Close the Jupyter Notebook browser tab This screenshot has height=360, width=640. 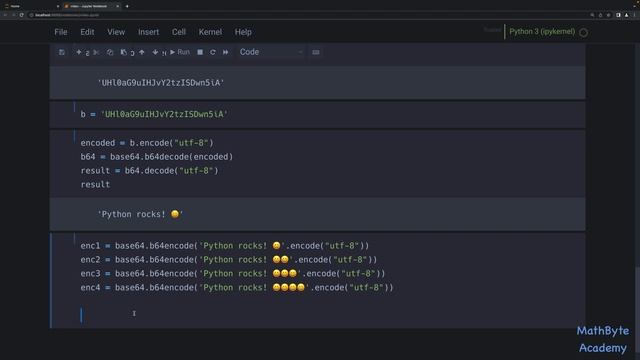(118, 6)
